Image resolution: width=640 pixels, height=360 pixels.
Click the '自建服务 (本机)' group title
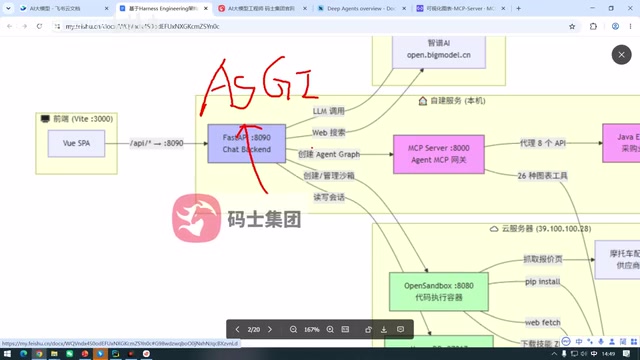click(452, 101)
